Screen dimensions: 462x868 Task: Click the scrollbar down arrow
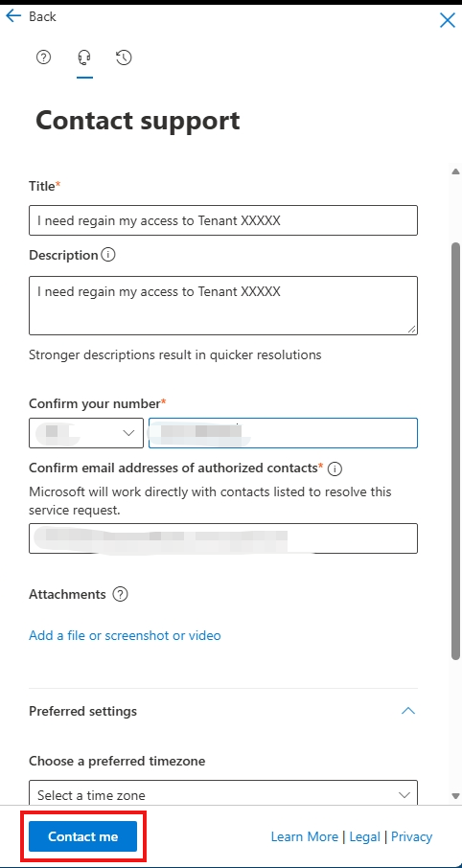pyautogui.click(x=456, y=796)
